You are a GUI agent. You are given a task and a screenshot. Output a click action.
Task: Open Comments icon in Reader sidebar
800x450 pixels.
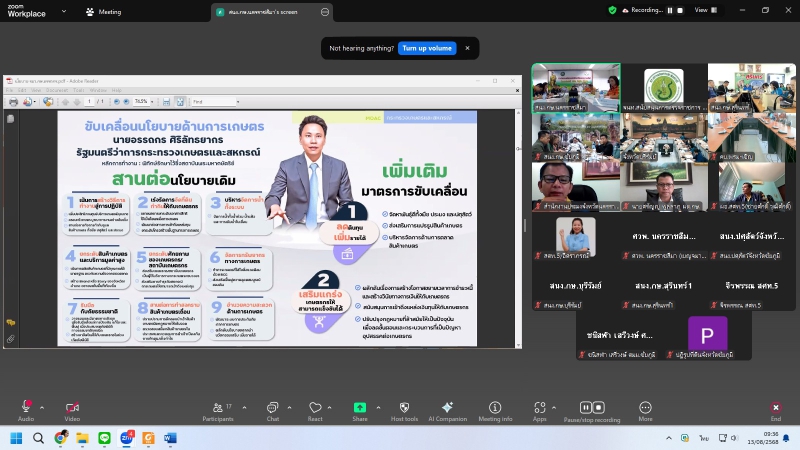click(10, 322)
